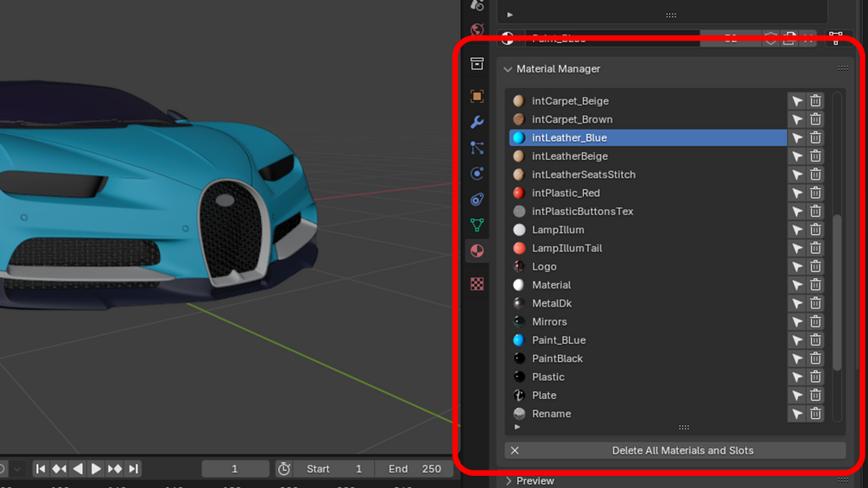Click the Start frame field
Image resolution: width=868 pixels, height=488 pixels.
333,469
